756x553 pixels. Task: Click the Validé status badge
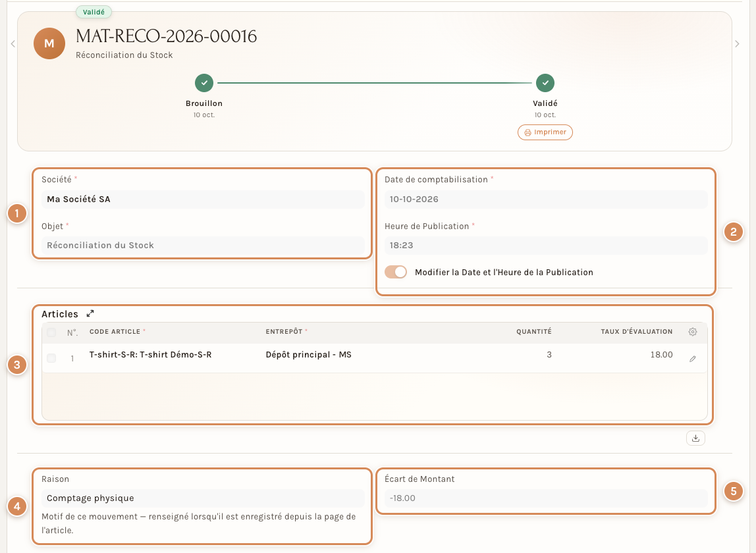coord(94,12)
